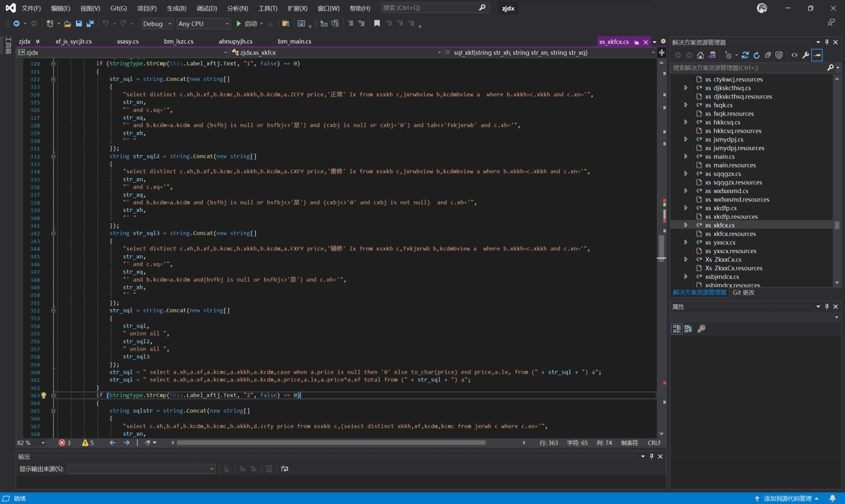Toggle word wrap in the Output panel
This screenshot has height=504, width=845.
pyautogui.click(x=284, y=469)
